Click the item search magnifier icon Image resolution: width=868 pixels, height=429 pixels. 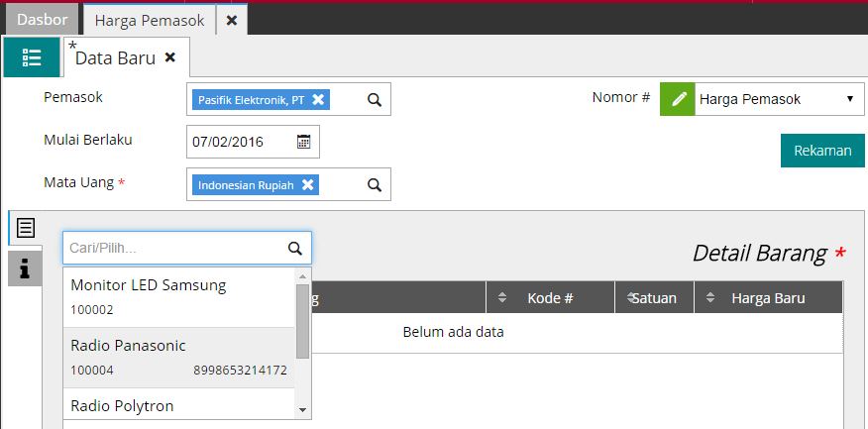point(294,249)
